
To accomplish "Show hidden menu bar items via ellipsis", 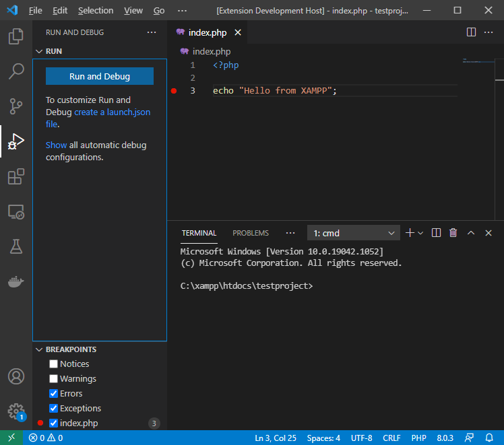I will pyautogui.click(x=182, y=11).
